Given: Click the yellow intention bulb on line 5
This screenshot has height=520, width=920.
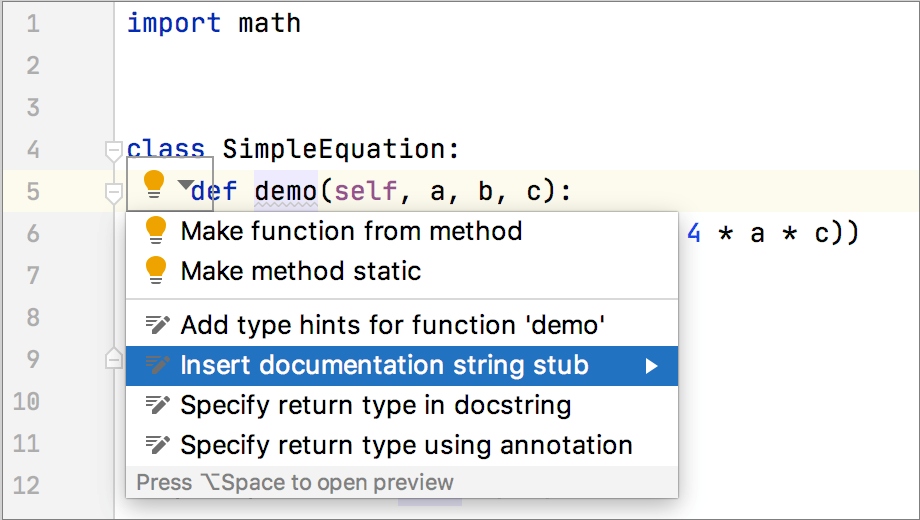Looking at the screenshot, I should 154,184.
